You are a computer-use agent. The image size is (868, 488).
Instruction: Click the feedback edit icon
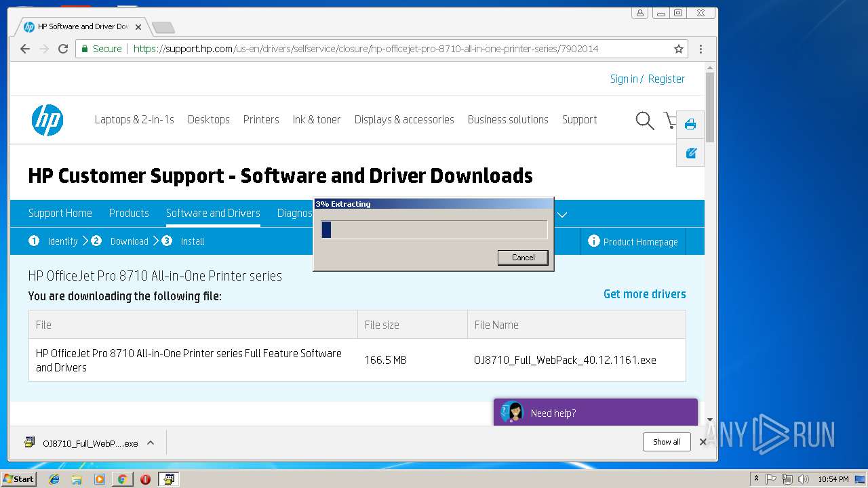coord(690,152)
